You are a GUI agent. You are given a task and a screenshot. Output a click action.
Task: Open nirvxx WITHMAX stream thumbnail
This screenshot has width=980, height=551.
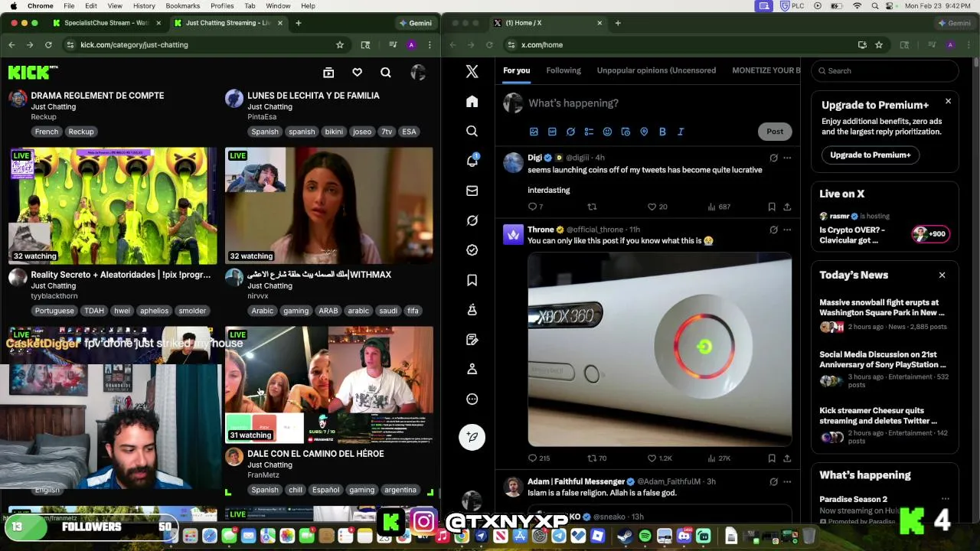[329, 206]
